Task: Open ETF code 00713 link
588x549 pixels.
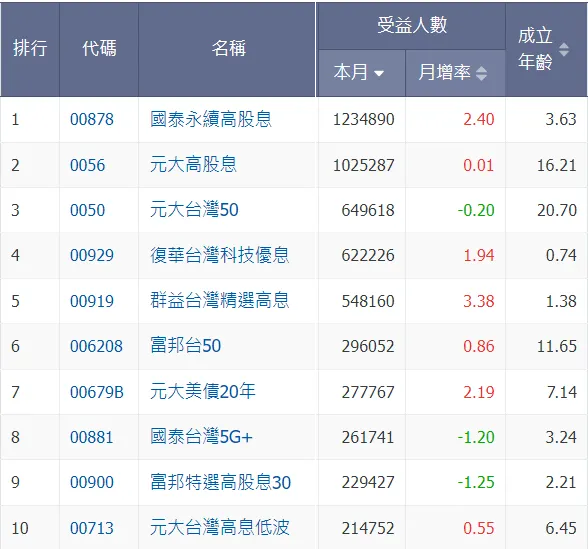Action: click(92, 529)
